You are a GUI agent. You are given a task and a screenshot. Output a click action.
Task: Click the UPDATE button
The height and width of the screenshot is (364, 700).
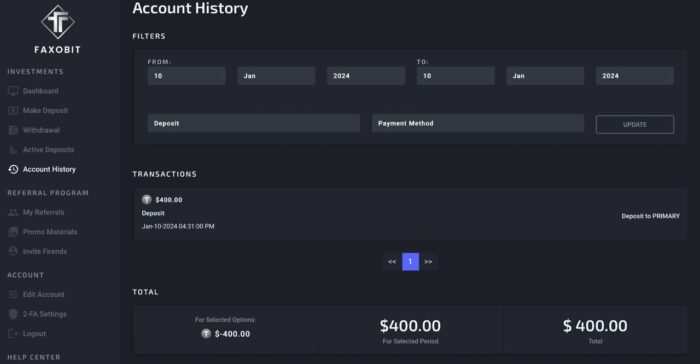click(635, 125)
